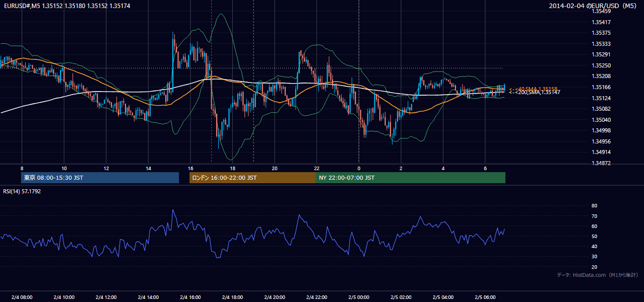Click bottom time label 2/5 02:00
Image resolution: width=644 pixels, height=302 pixels.
(401, 297)
